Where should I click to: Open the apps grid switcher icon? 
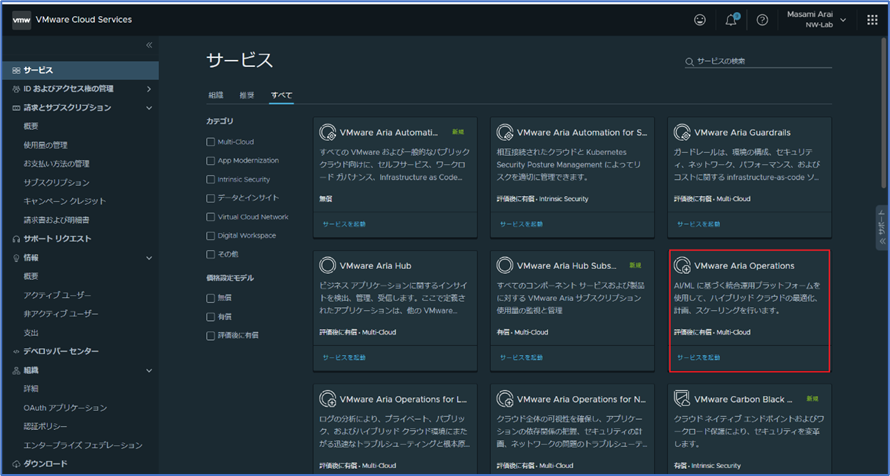[872, 20]
